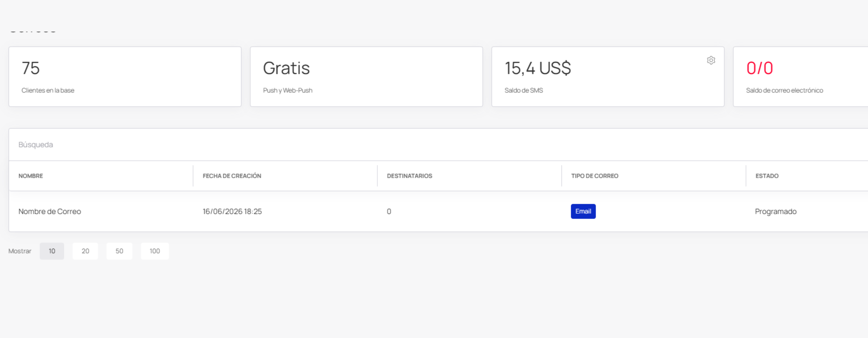Click the Email type badge

tap(583, 211)
